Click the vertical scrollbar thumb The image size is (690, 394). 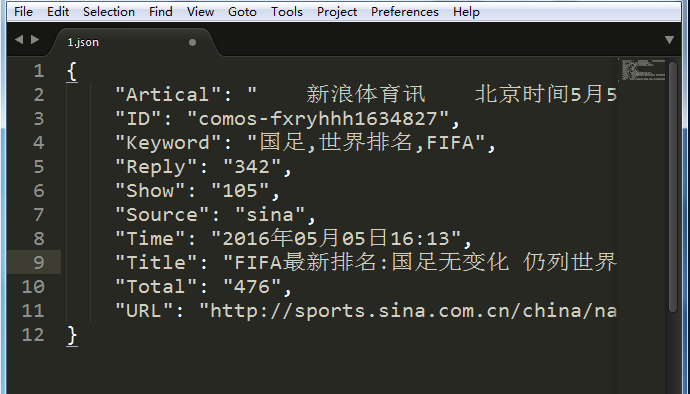[673, 187]
